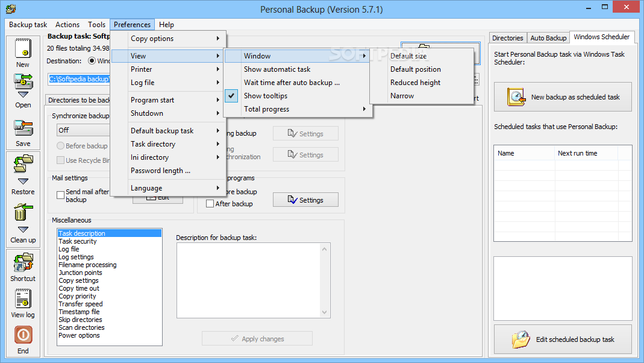Click the C:\Softpedia backup destination field
Viewport: 644px width, 363px height.
[79, 79]
